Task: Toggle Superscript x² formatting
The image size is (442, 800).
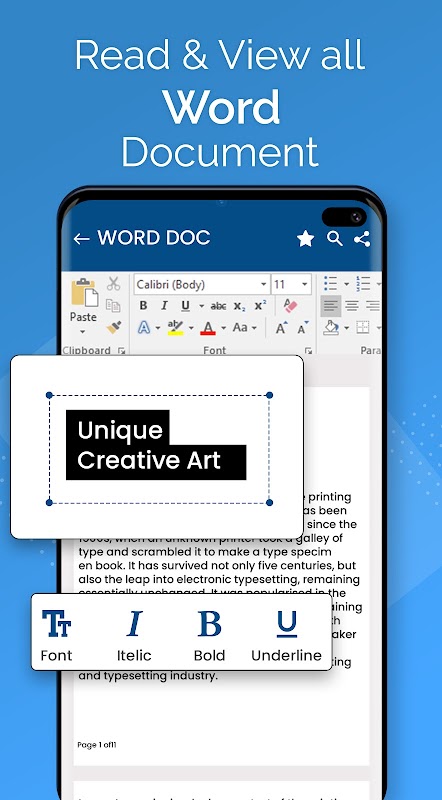Action: click(260, 305)
